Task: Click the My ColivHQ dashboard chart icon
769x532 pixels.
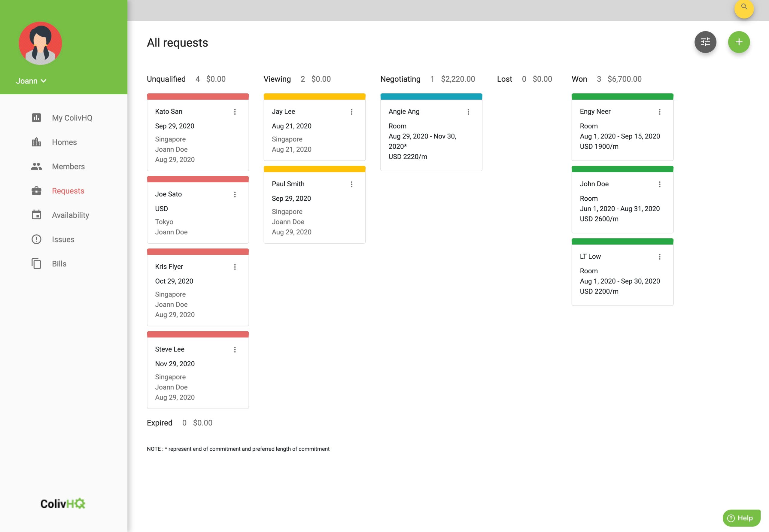Action: coord(36,118)
